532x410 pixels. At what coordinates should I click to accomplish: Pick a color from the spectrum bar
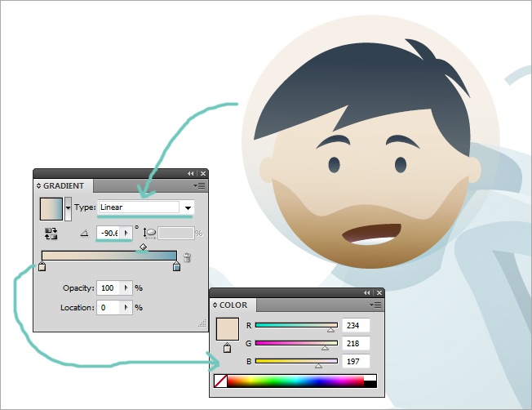[x=295, y=381]
